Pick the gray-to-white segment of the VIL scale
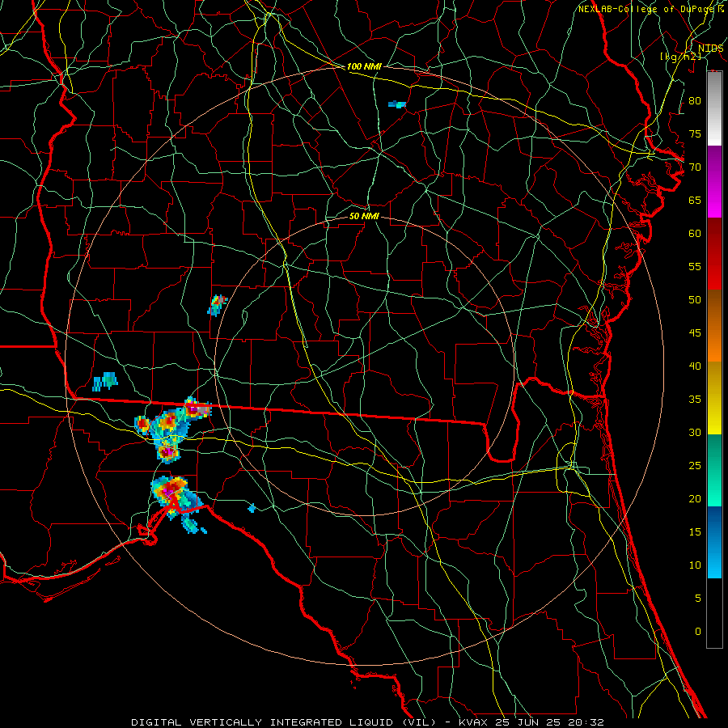Image resolution: width=728 pixels, height=728 pixels. [714, 108]
